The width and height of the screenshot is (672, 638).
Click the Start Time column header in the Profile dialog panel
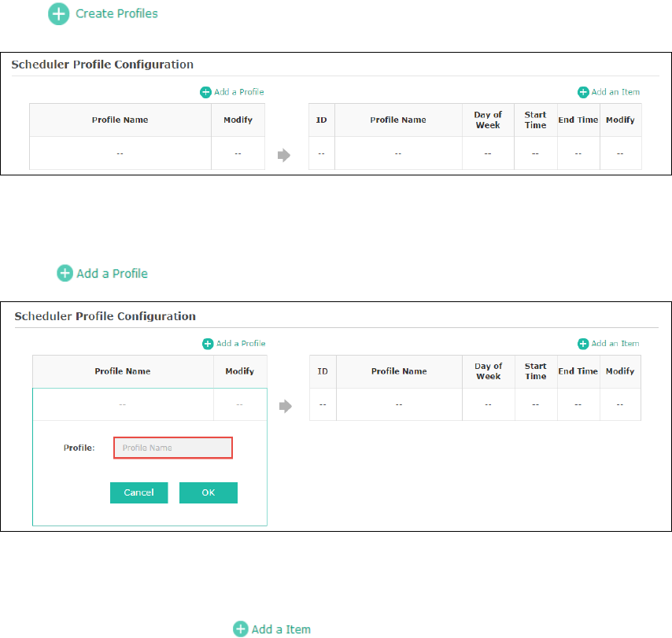(535, 371)
